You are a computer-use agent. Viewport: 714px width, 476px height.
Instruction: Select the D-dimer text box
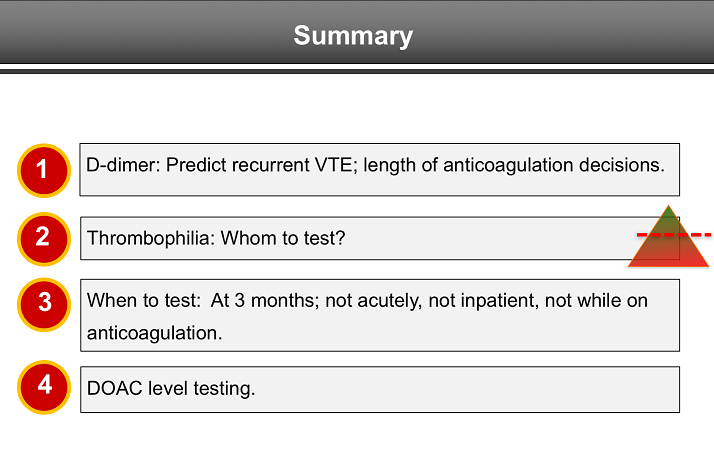[380, 168]
